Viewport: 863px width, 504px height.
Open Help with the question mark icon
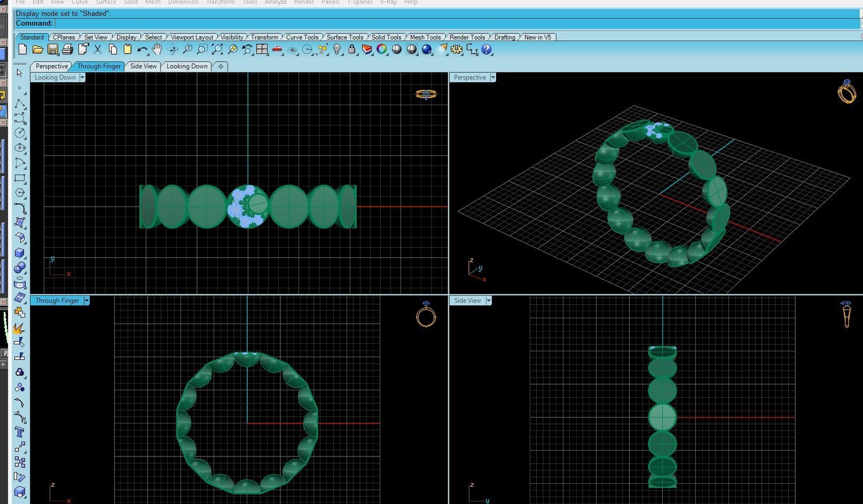pyautogui.click(x=487, y=50)
